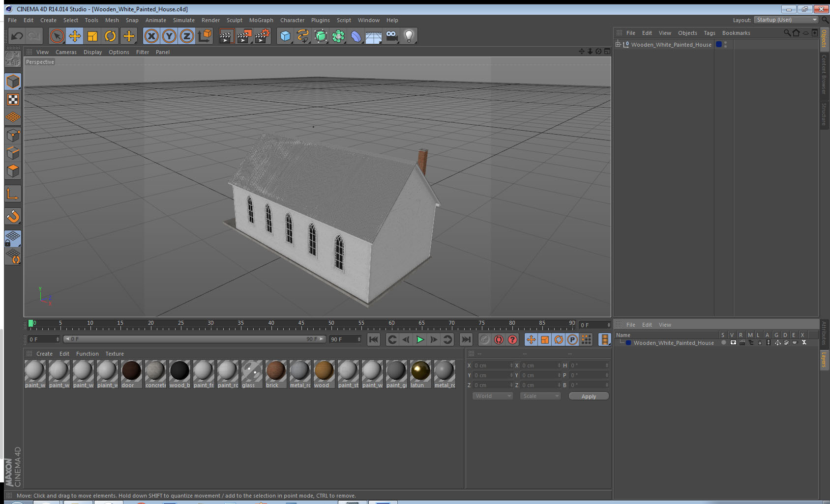Add a Cube primitive object
The height and width of the screenshot is (504, 830).
[285, 36]
